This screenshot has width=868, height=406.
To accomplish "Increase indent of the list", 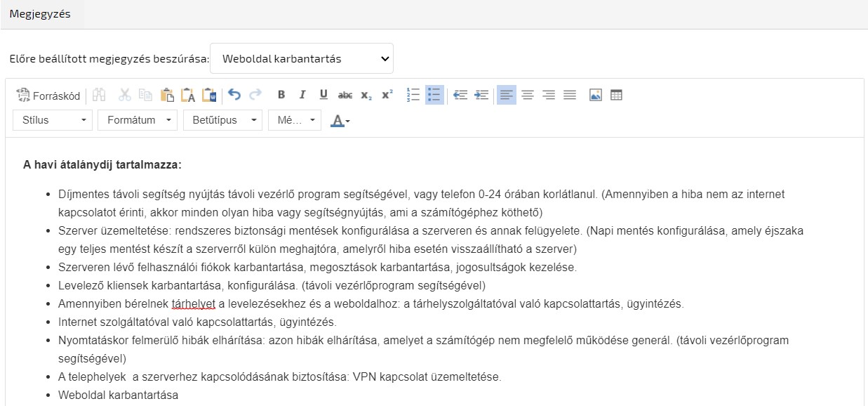I will 481,95.
